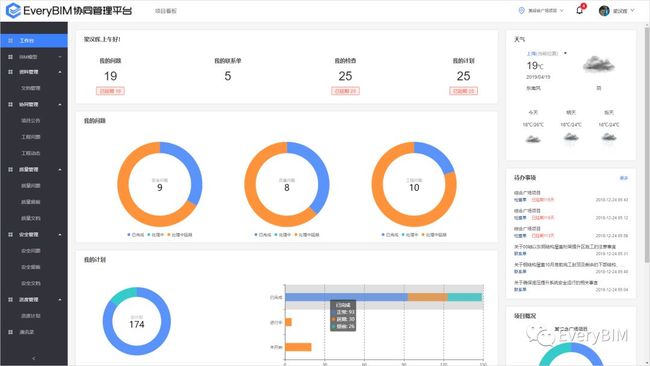Open 文档管理 in the sidebar
The height and width of the screenshot is (366, 650).
(x=31, y=88)
